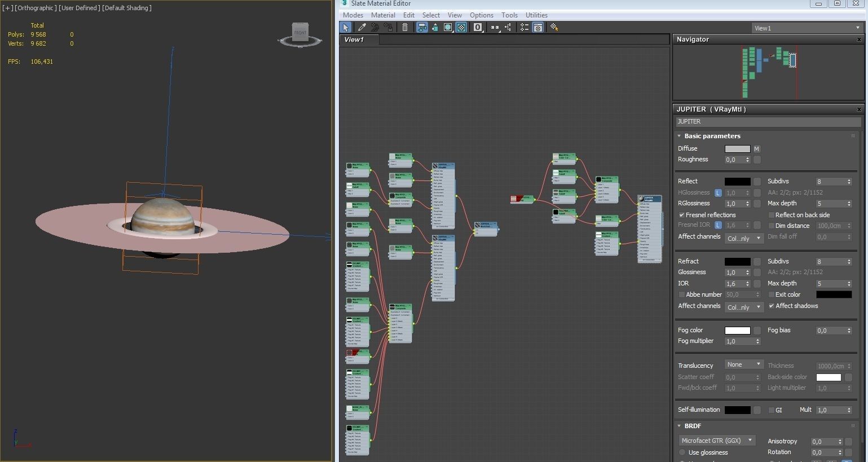Collapse the BRDF rollout
The width and height of the screenshot is (868, 462).
[x=679, y=426]
